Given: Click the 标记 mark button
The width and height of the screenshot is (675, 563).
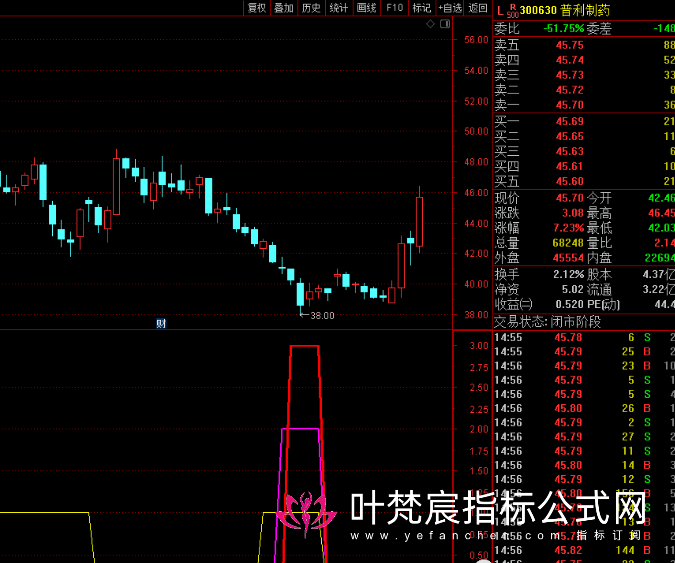Looking at the screenshot, I should coord(422,8).
